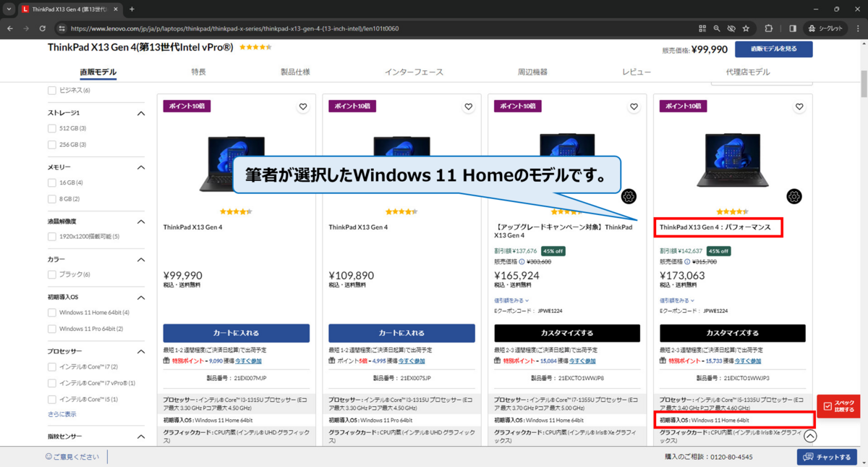
Task: Open a new browser tab
Action: [x=132, y=9]
